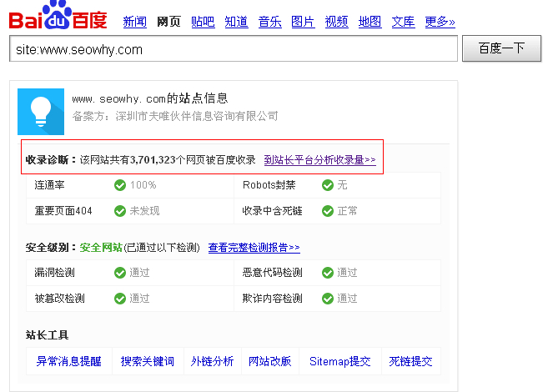Click the 站长工具 heading
Image resolution: width=548 pixels, height=392 pixels.
47,335
